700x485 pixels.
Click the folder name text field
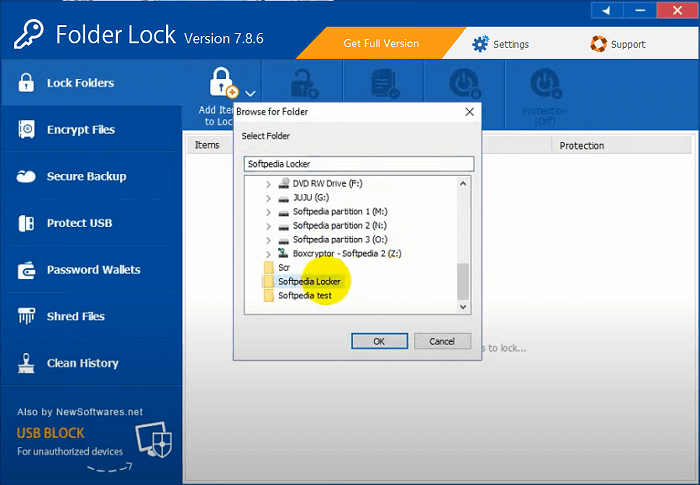[357, 164]
